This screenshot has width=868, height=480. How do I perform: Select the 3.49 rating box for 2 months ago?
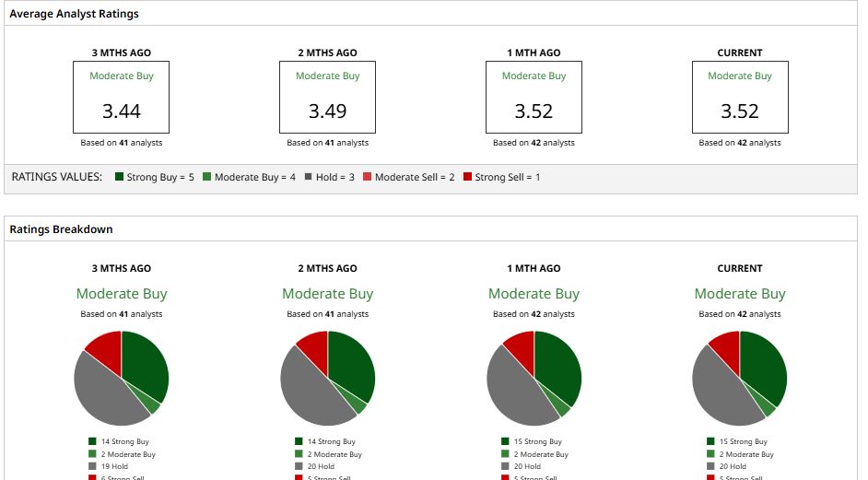(x=328, y=97)
